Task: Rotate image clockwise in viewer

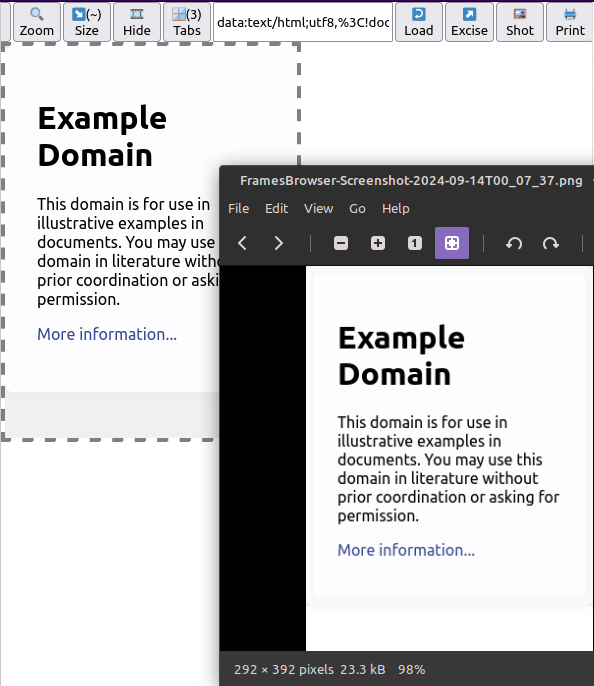Action: pyautogui.click(x=551, y=243)
